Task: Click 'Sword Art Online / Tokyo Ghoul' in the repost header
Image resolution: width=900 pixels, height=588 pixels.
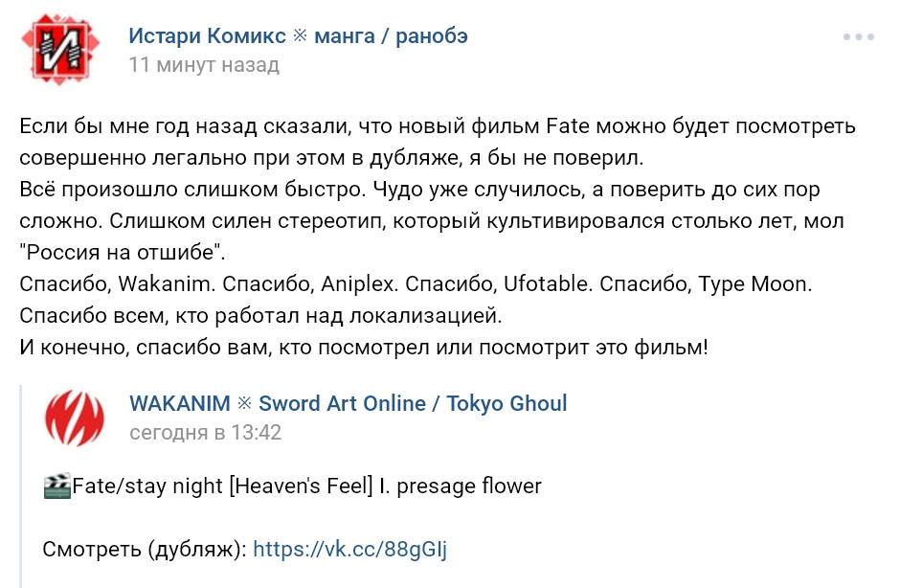Action: pyautogui.click(x=413, y=403)
